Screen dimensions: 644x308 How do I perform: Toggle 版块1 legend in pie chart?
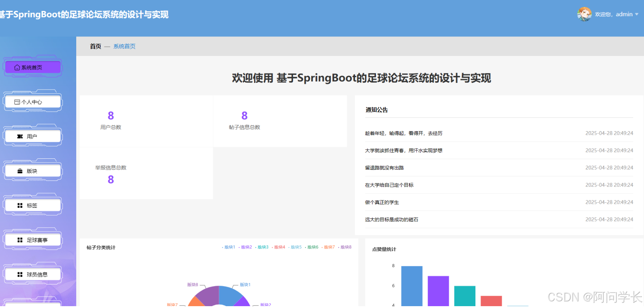pos(228,247)
